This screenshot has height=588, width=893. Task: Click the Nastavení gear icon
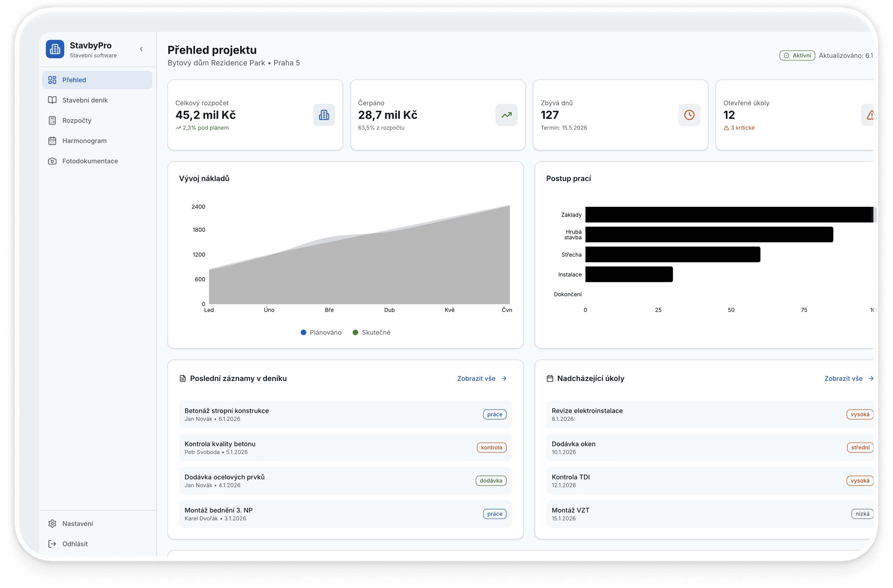point(52,524)
